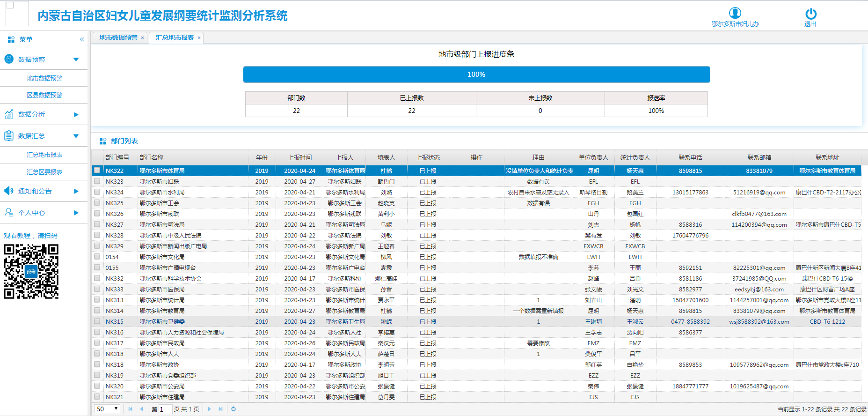Select checkbox of 鄂尔多斯市工会 row
868x416 pixels.
(97, 203)
